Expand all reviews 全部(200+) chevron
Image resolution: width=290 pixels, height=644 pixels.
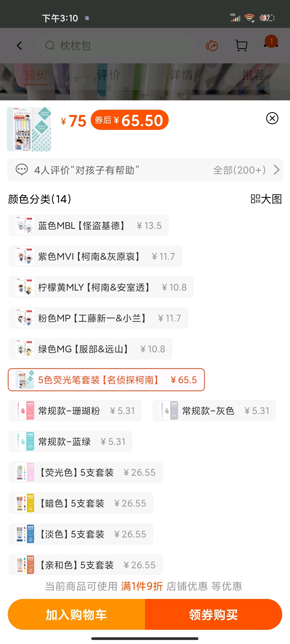tap(276, 170)
